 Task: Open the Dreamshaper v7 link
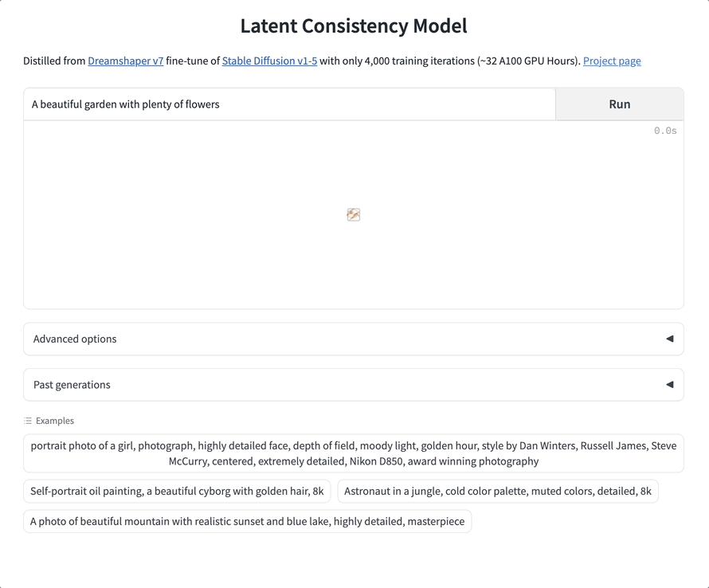(x=126, y=61)
